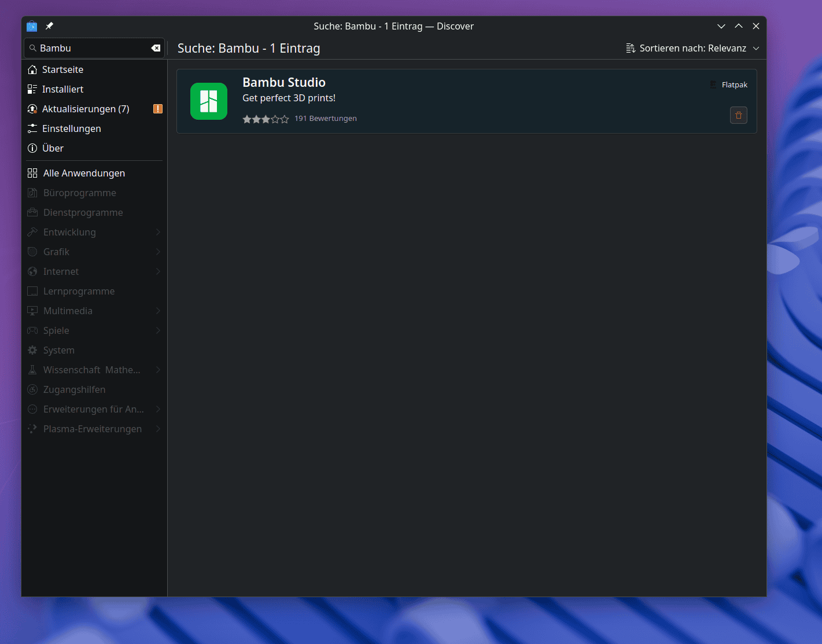822x644 pixels.
Task: Open the Bambu Studio title
Action: (284, 82)
